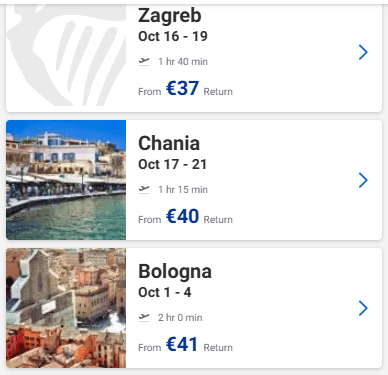Click the Oct 16 - 19 date range
The height and width of the screenshot is (375, 388).
(173, 36)
